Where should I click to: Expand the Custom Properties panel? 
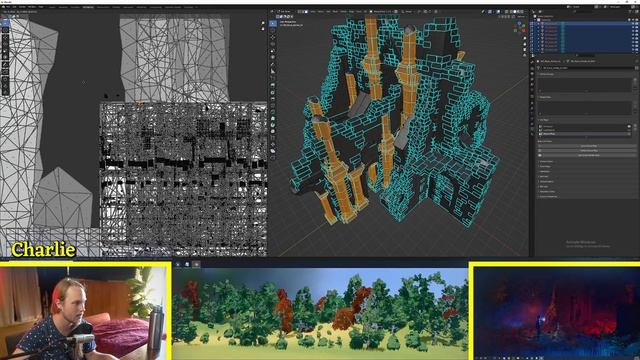548,196
